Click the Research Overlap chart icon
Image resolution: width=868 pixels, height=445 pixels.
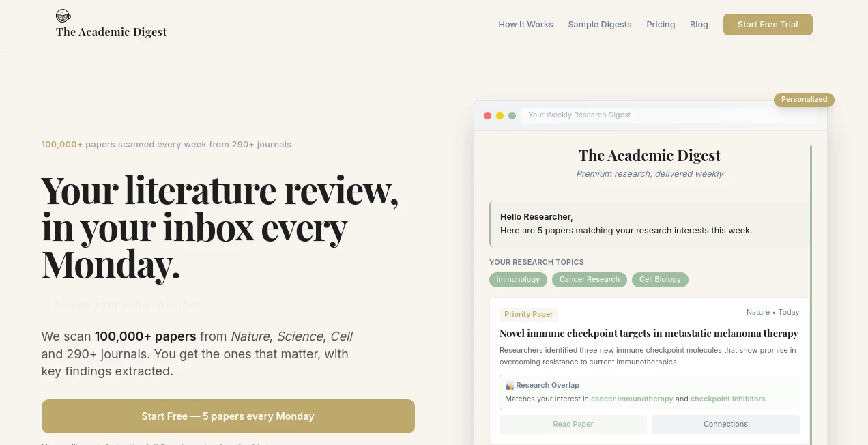click(x=510, y=386)
